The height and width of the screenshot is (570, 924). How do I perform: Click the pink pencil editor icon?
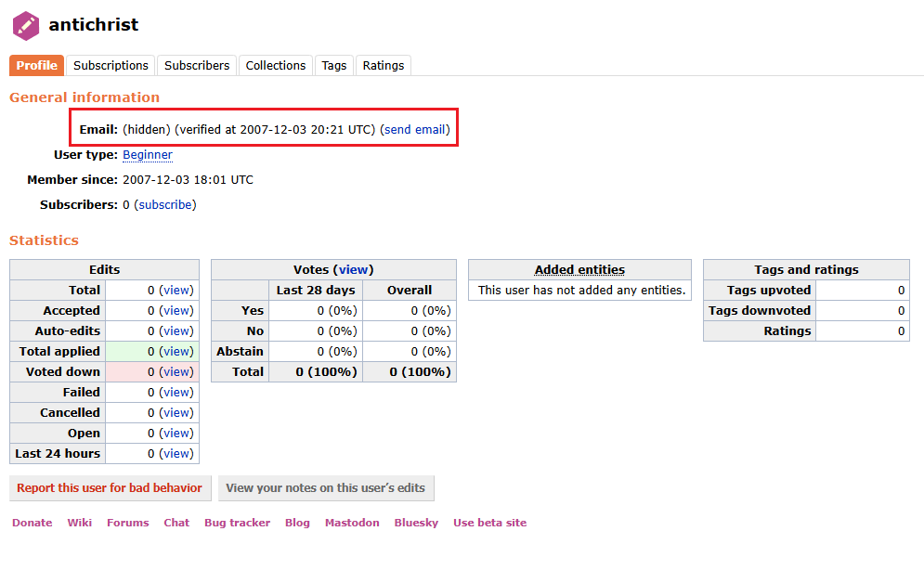click(26, 25)
